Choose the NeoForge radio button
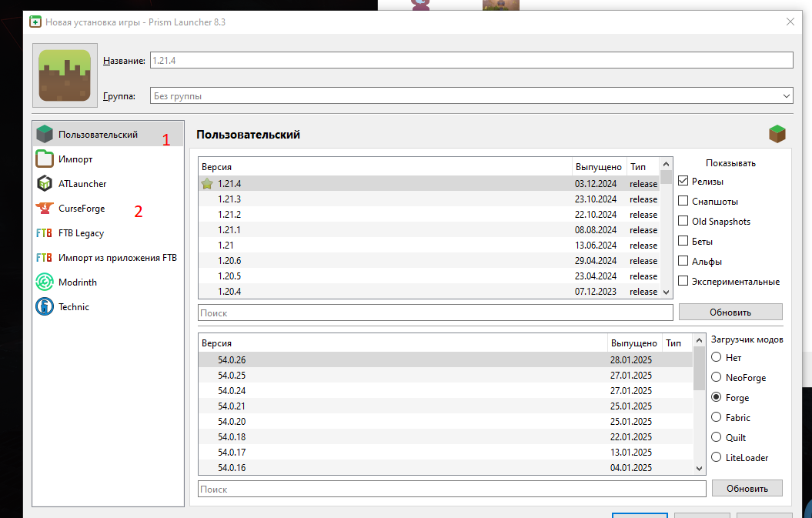 [717, 378]
